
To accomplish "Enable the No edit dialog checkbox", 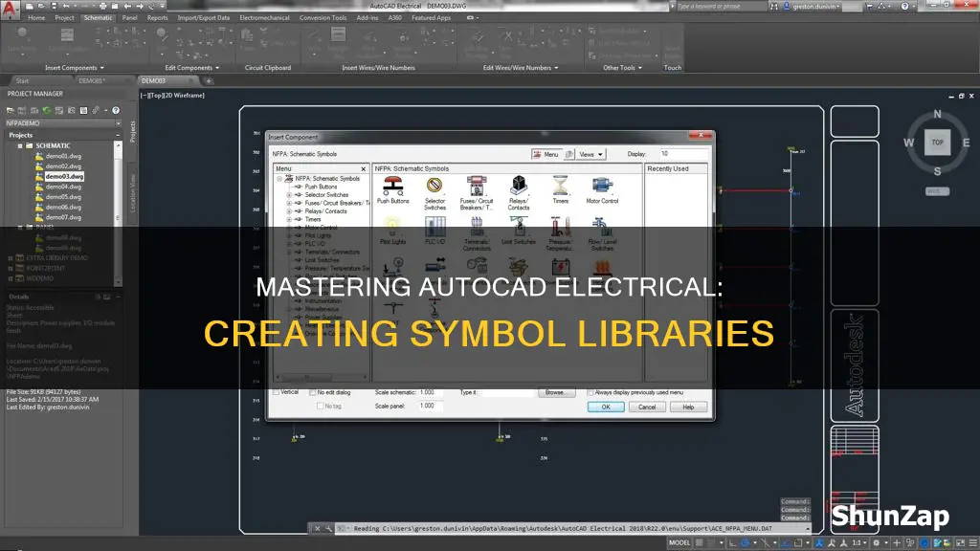I will (312, 392).
